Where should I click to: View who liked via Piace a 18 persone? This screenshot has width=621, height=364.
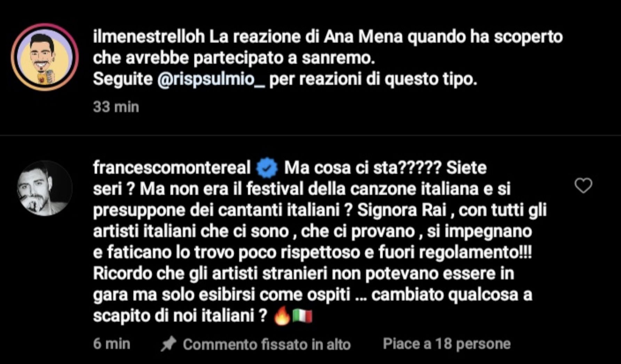[x=447, y=344]
